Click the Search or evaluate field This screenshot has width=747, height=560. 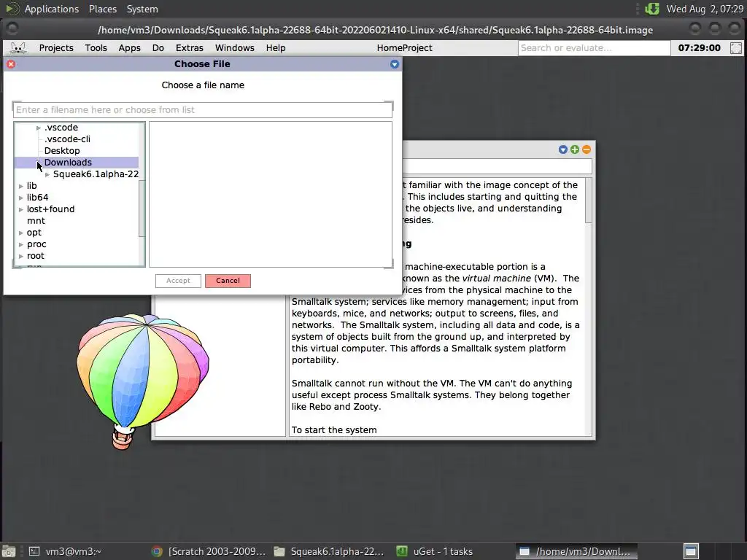pos(594,48)
